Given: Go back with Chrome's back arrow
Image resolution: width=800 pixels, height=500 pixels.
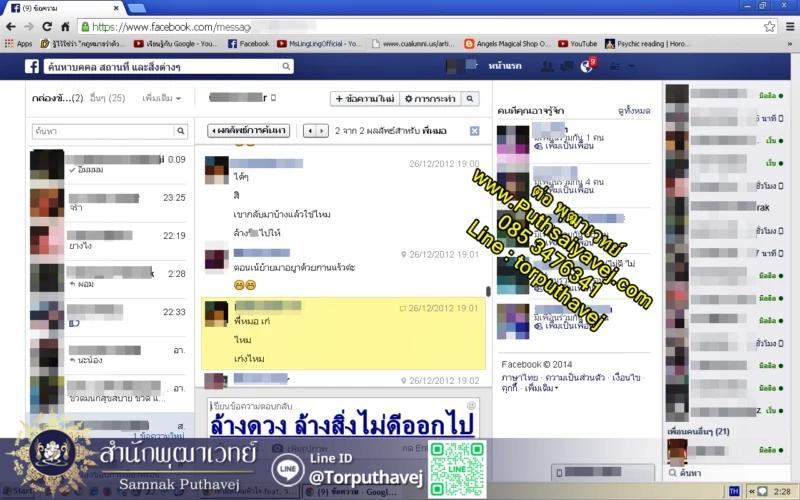Looking at the screenshot, I should 11,27.
